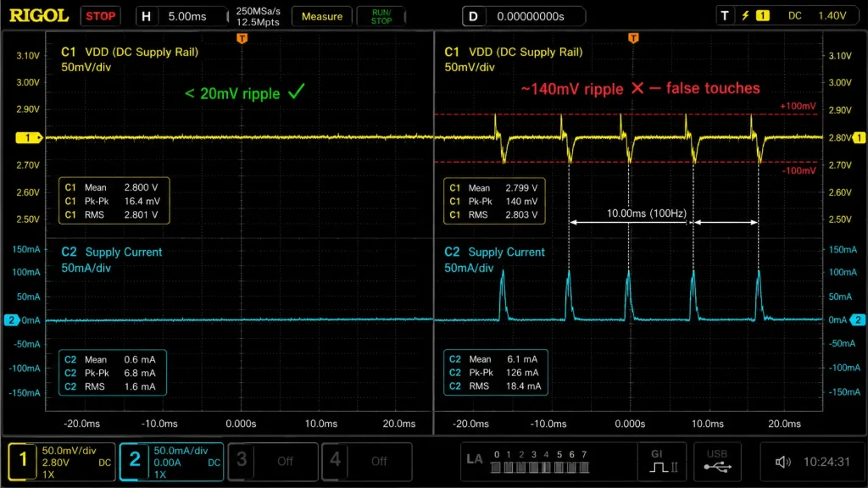Screen dimensions: 868x488
Task: Select the left C1 Mean 2.800 V measurement
Action: 113,187
